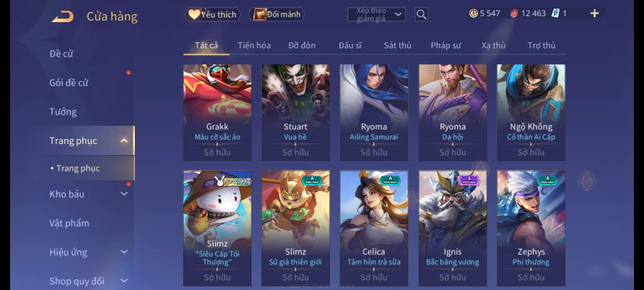
Task: Open the Stuart Vua hề skin card
Action: pos(295,113)
